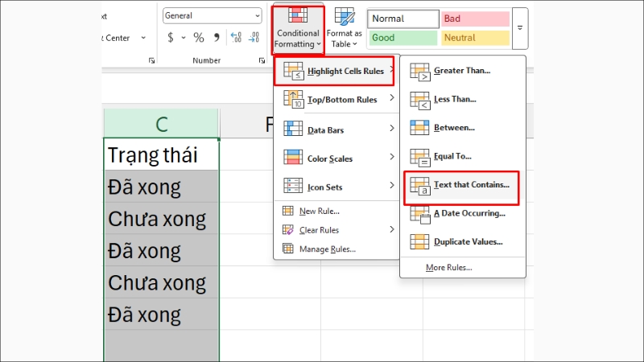Select first Chưa xong cell

pyautogui.click(x=162, y=219)
